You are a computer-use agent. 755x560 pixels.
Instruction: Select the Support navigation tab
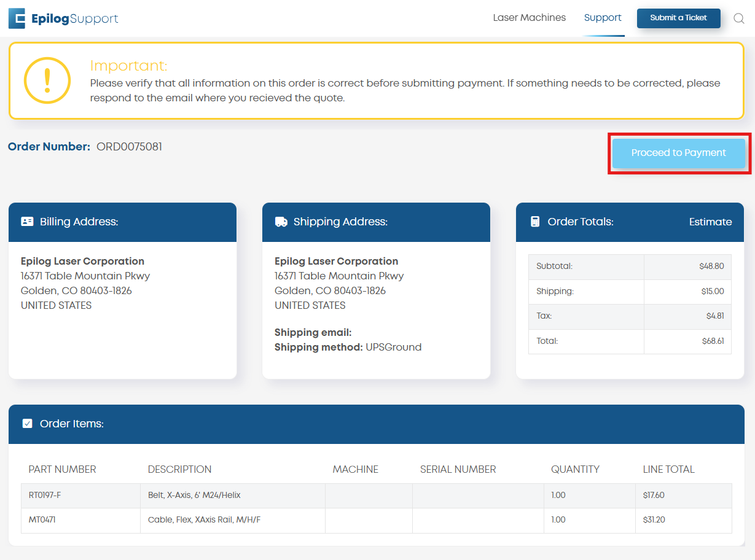(x=603, y=17)
